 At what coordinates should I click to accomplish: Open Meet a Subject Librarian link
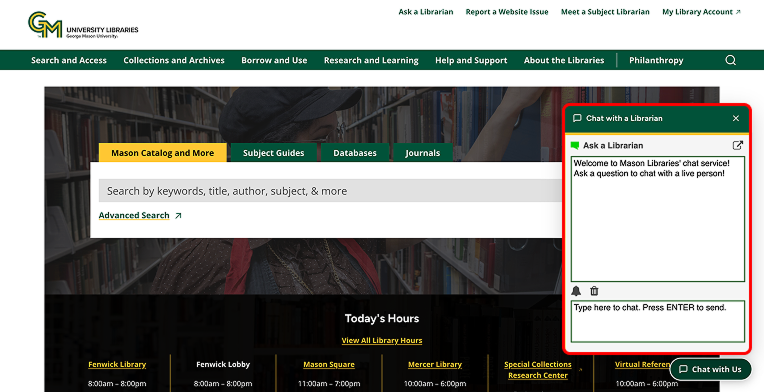(x=605, y=12)
